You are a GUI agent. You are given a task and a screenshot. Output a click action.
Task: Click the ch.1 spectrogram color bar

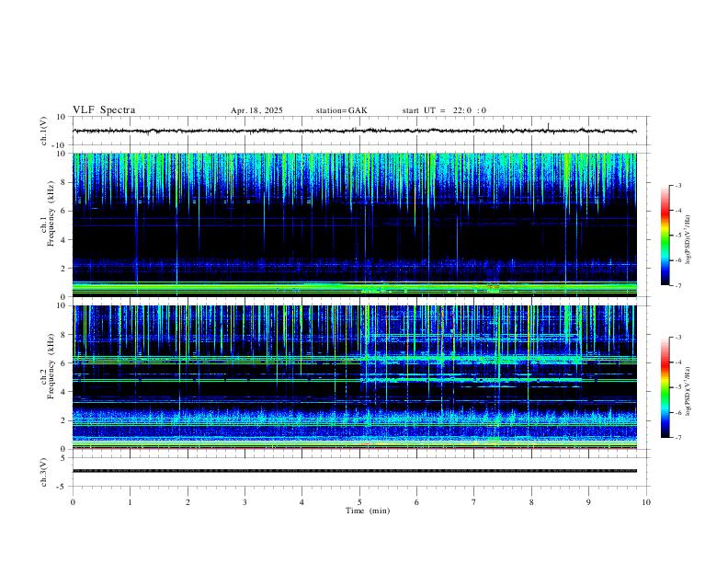tap(665, 236)
